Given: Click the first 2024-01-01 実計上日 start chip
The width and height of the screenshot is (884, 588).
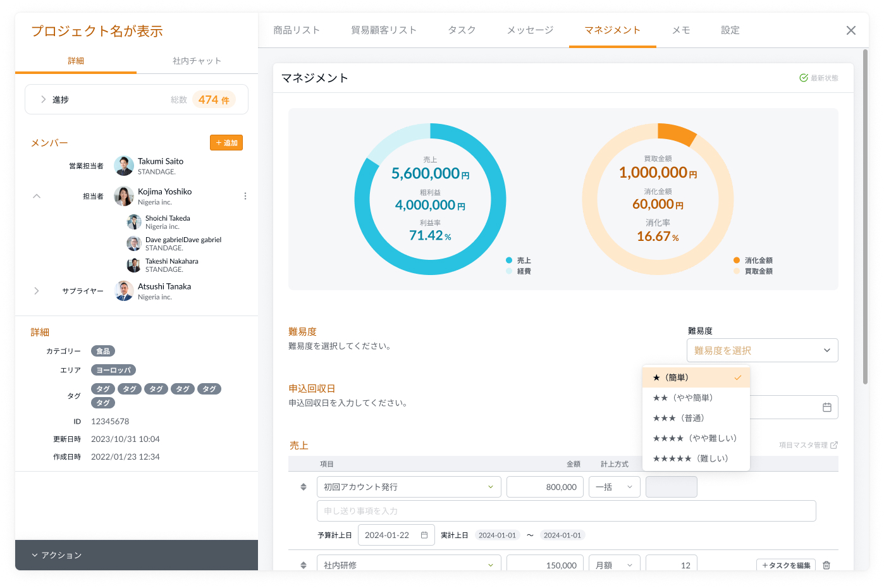Looking at the screenshot, I should coord(497,535).
